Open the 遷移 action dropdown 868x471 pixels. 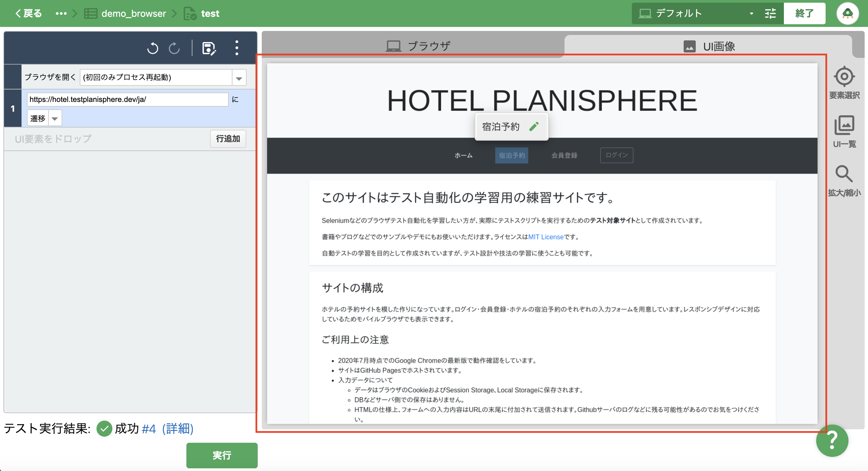55,118
